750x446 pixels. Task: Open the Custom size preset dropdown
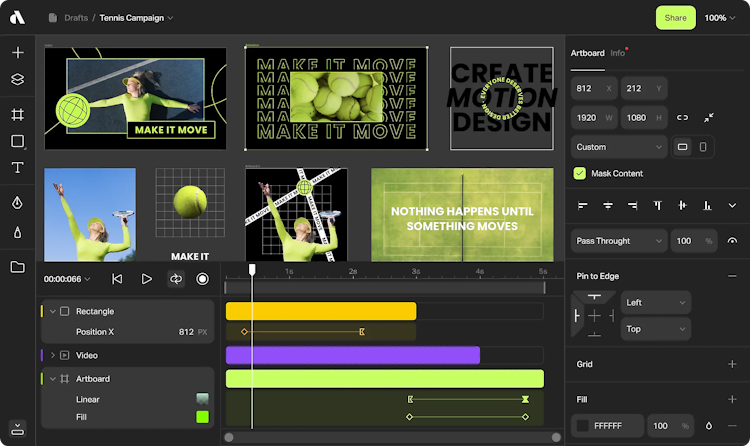(x=619, y=147)
